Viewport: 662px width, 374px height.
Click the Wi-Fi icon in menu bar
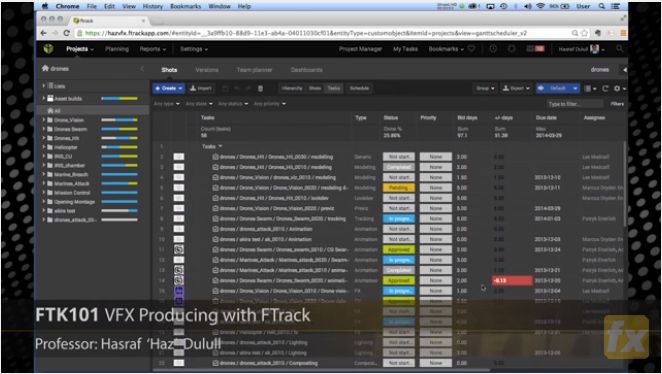540,6
